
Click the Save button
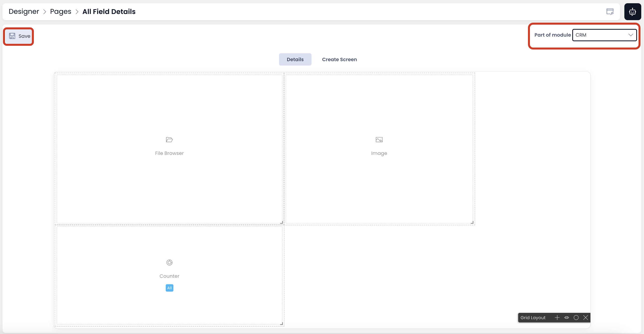19,36
